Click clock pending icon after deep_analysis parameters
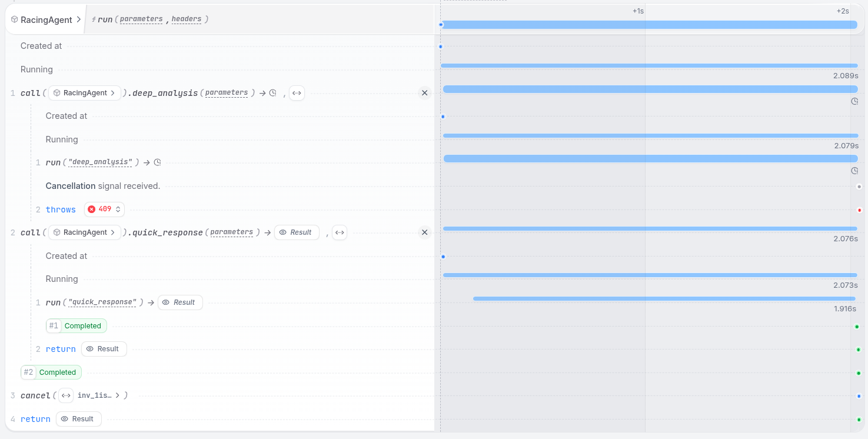 [273, 93]
